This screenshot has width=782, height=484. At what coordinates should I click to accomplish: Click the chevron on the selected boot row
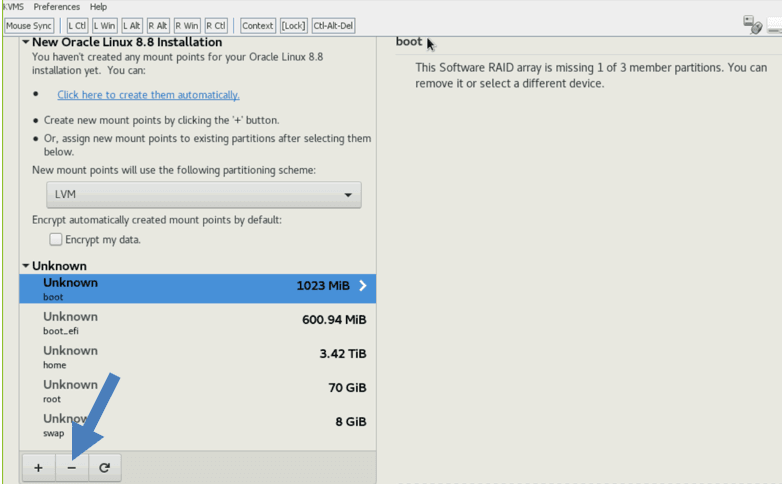[363, 285]
